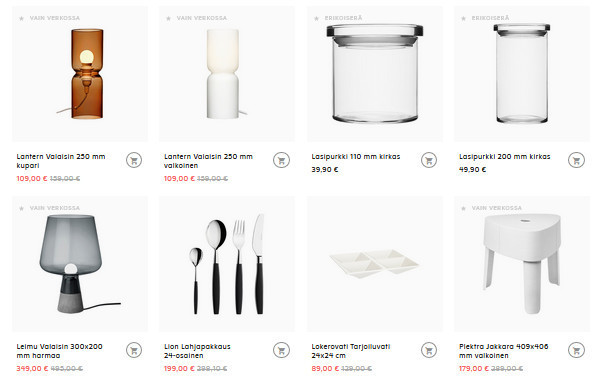
Task: Open the copper Lantern lamp image
Action: click(80, 74)
